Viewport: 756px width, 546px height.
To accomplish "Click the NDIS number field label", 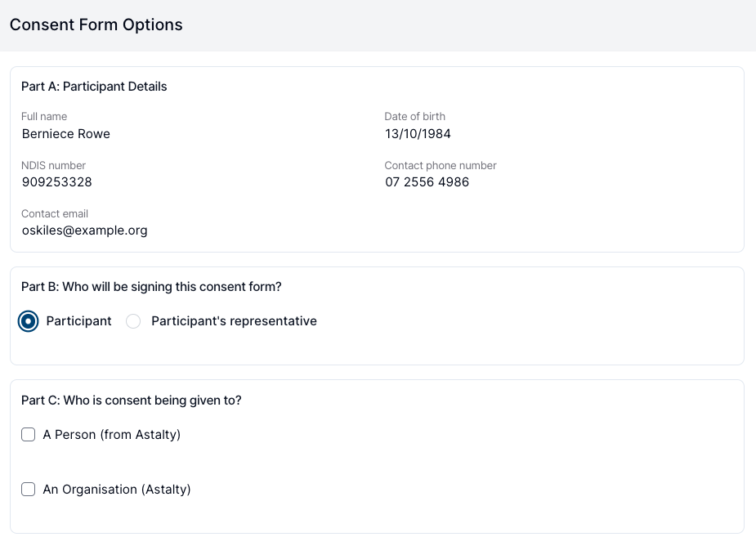I will (x=53, y=166).
